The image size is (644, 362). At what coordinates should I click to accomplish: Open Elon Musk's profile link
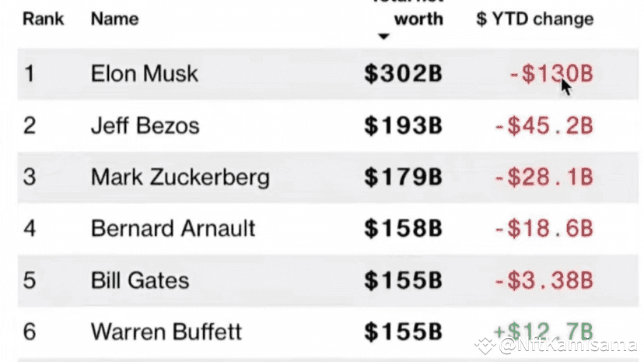[144, 73]
